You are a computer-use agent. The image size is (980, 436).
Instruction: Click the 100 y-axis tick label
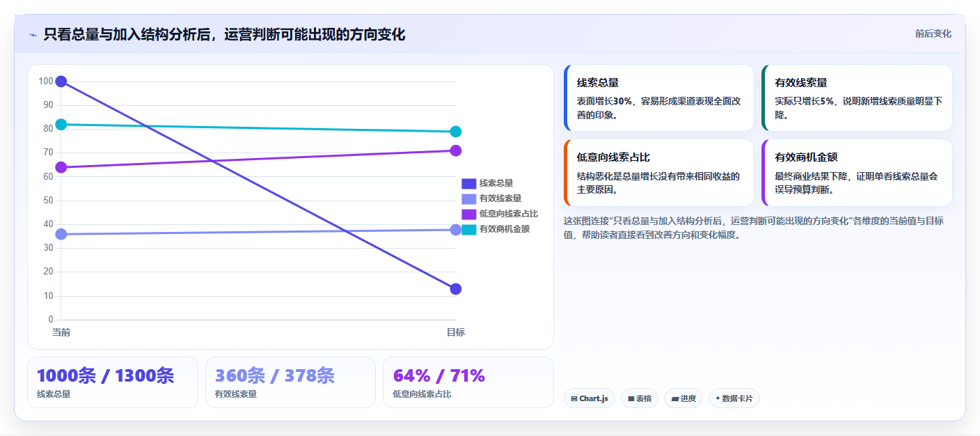46,81
